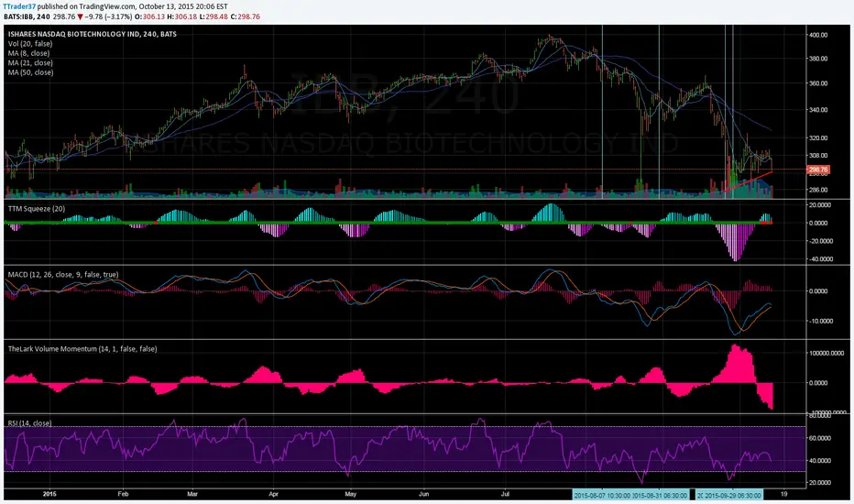Click the H:306.18 high price value
854x504 pixels.
pos(182,16)
